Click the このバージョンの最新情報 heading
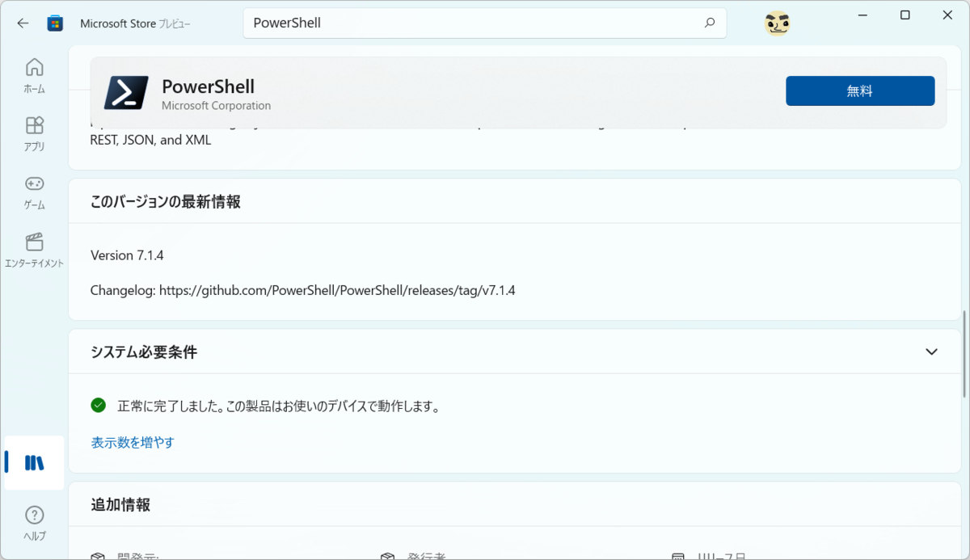The width and height of the screenshot is (970, 560). click(166, 202)
